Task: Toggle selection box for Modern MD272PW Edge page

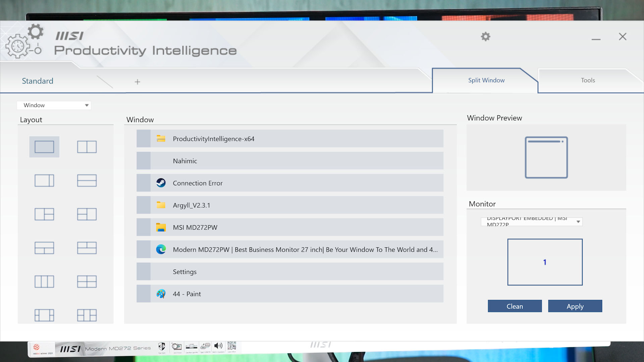Action: point(144,249)
